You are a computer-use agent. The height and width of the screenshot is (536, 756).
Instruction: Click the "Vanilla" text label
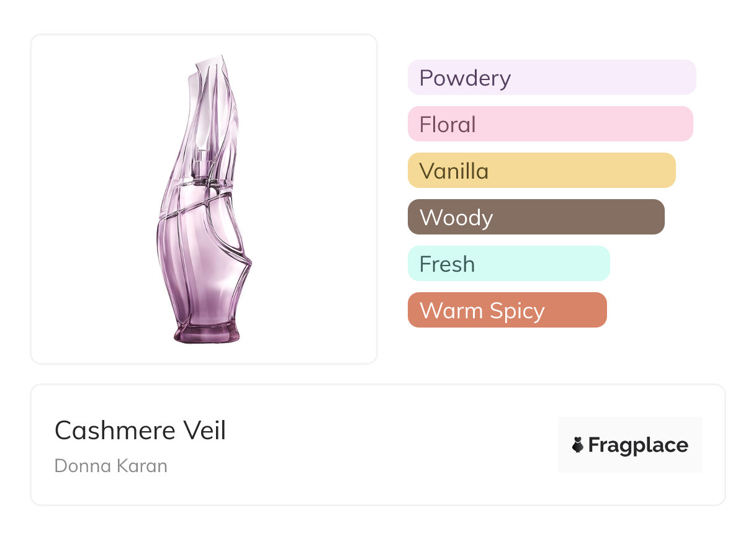pyautogui.click(x=454, y=171)
